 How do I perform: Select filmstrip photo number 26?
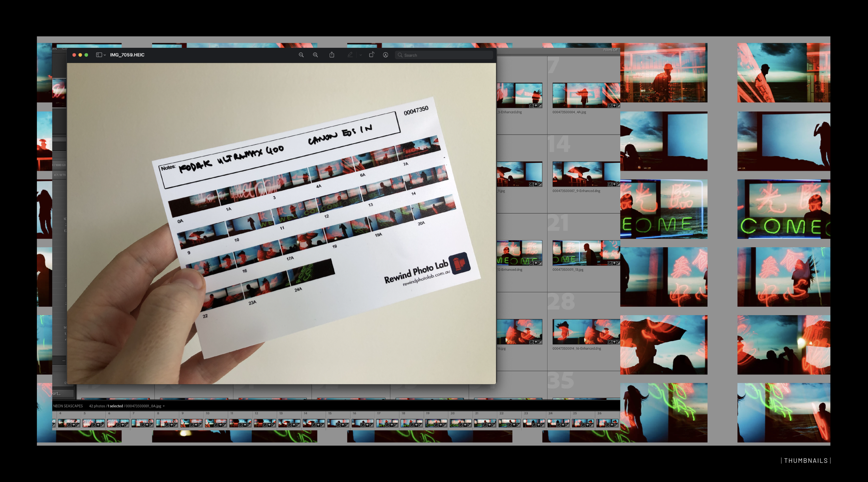point(607,423)
